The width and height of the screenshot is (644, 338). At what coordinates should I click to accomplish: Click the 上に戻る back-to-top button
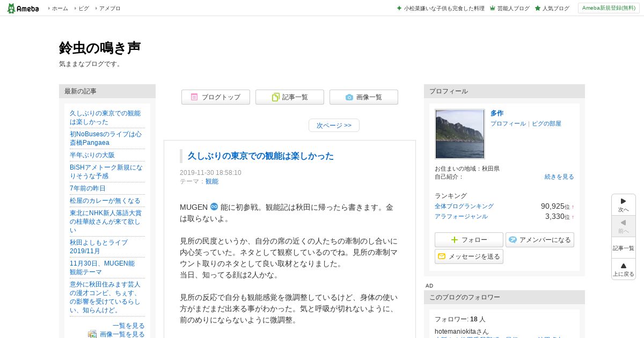click(624, 269)
